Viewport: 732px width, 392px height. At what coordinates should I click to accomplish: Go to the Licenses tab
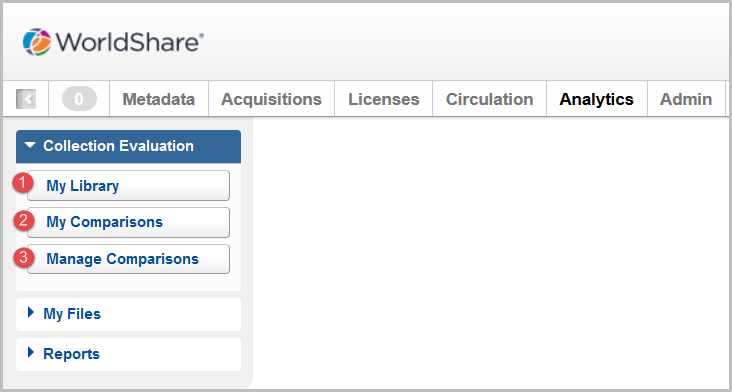(384, 99)
